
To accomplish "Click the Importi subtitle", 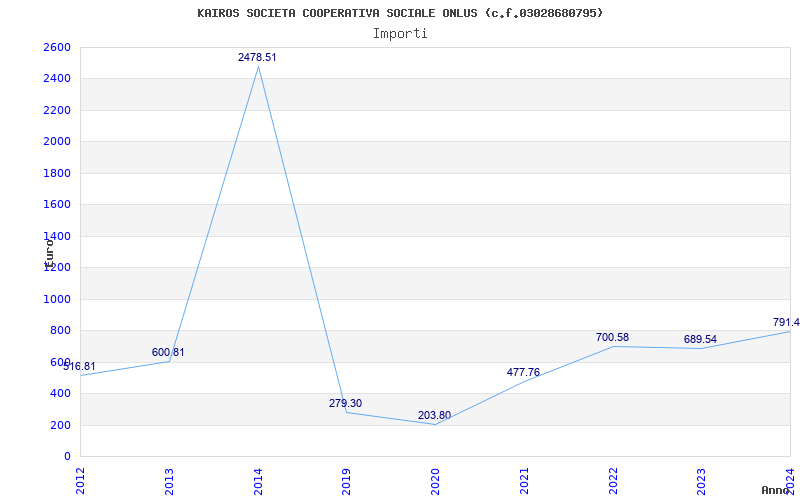I will [x=400, y=34].
